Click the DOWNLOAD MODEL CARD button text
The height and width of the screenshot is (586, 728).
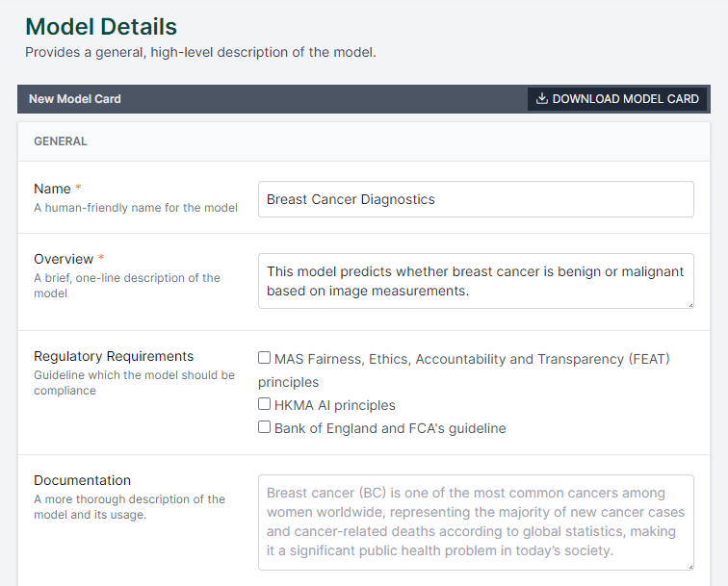[625, 99]
